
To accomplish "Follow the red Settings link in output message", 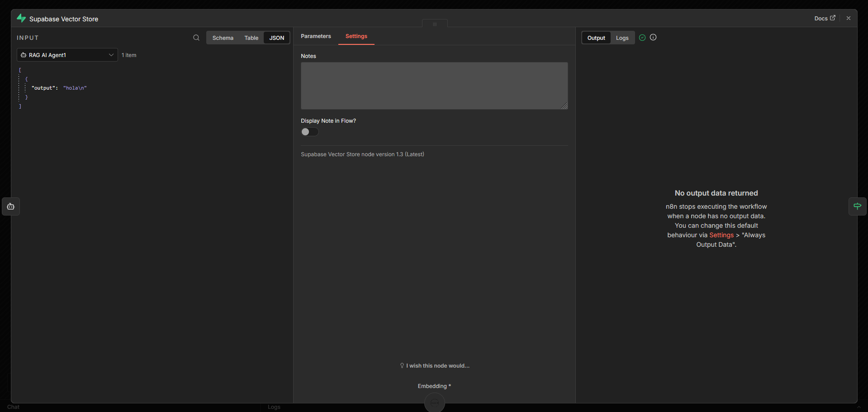I will (721, 235).
